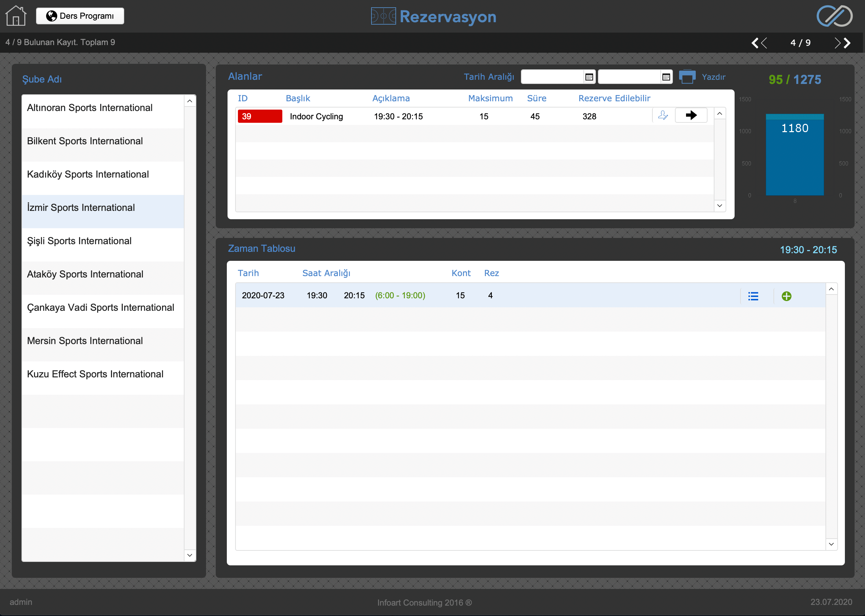
Task: Click the Saat Aralığı column header
Action: coord(326,273)
